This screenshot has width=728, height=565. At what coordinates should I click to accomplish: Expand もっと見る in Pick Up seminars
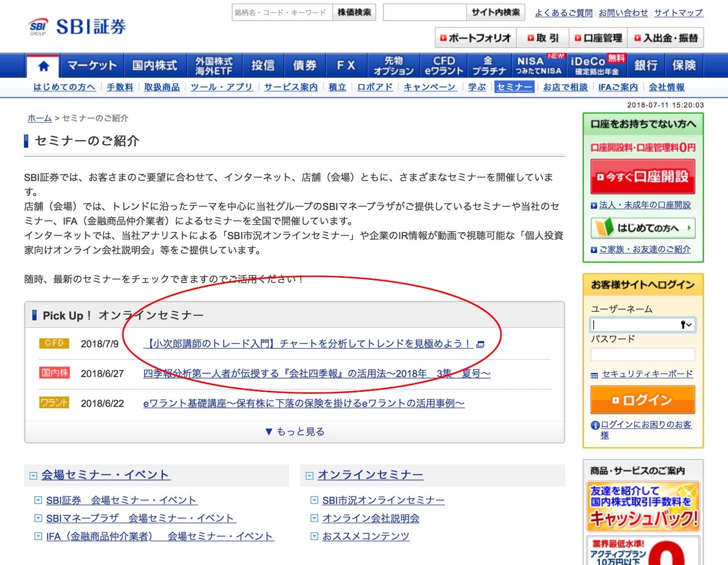click(x=295, y=431)
